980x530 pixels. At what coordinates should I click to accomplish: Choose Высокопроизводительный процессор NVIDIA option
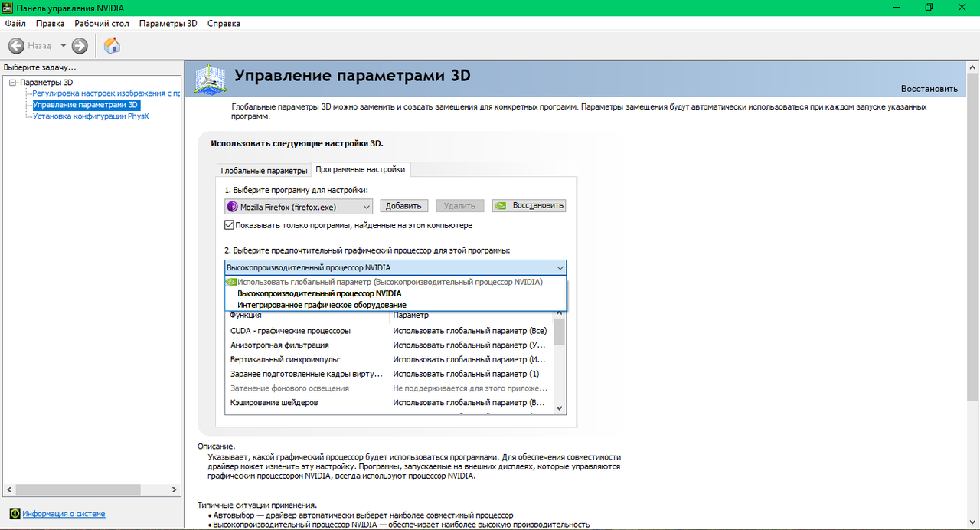(396, 293)
